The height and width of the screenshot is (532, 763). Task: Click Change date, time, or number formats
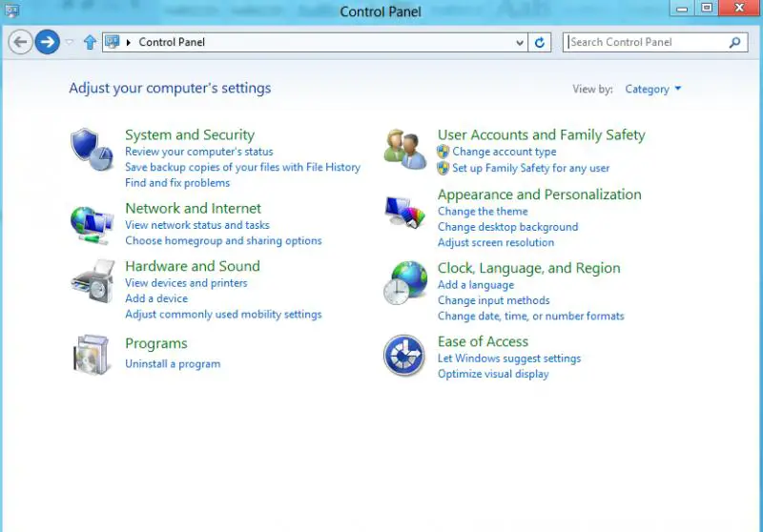point(531,317)
